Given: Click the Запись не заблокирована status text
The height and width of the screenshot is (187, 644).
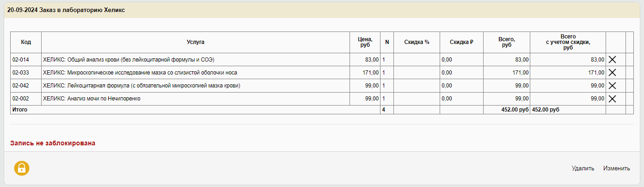Looking at the screenshot, I should point(53,143).
